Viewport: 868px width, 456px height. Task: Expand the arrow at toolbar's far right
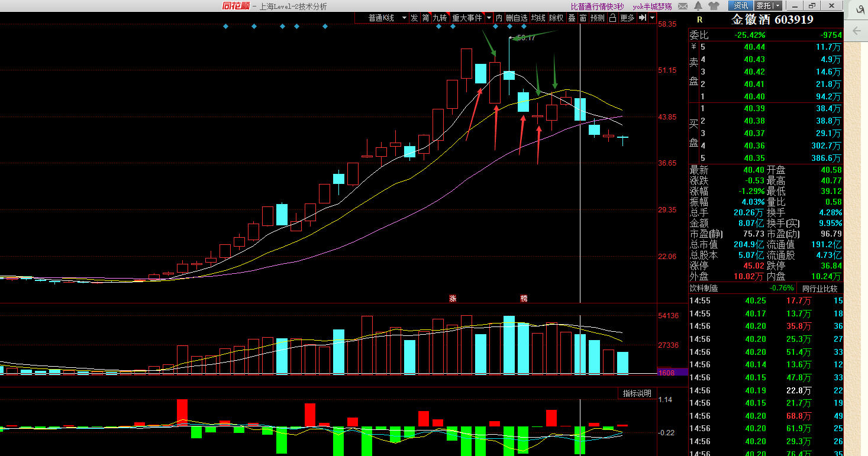coord(652,18)
